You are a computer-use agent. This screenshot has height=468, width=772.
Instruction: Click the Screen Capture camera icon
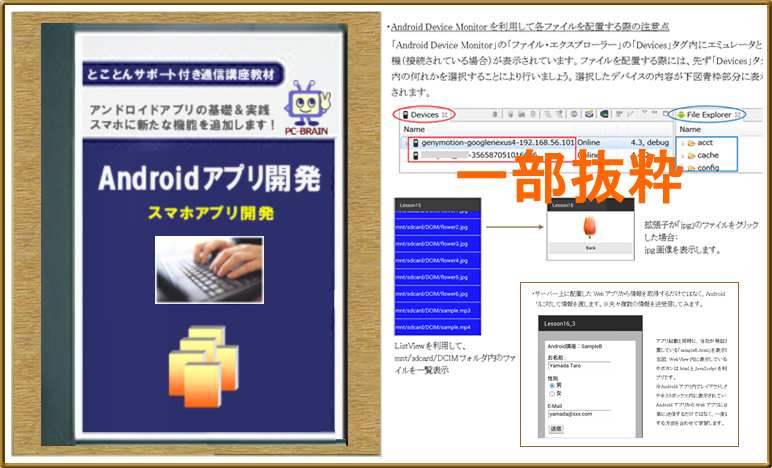(589, 115)
